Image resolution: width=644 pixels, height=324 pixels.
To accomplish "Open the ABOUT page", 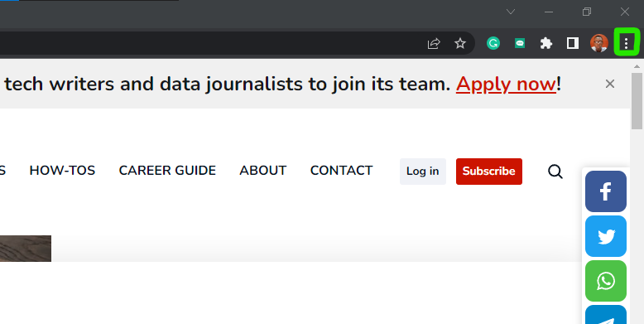I will click(x=263, y=170).
